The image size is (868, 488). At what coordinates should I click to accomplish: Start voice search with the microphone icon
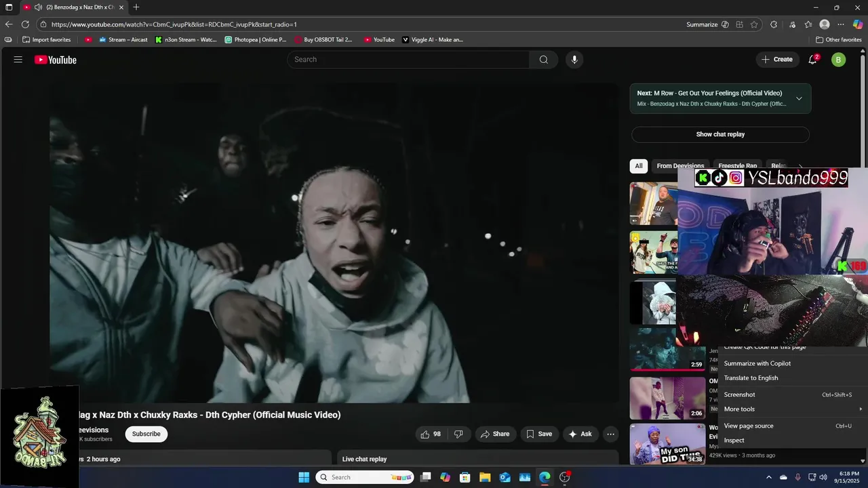click(574, 60)
